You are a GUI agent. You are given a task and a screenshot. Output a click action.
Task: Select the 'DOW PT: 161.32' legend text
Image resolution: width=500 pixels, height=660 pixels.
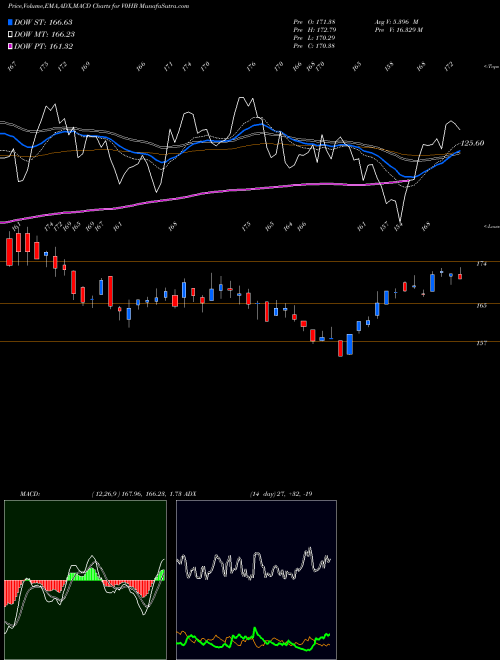(43, 46)
